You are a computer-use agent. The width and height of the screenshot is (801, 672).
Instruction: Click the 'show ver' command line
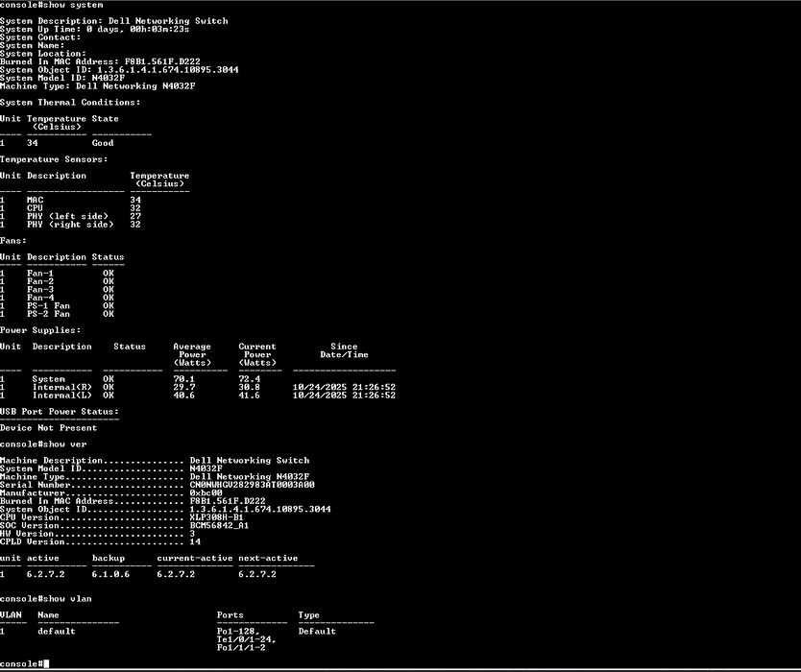pos(43,444)
